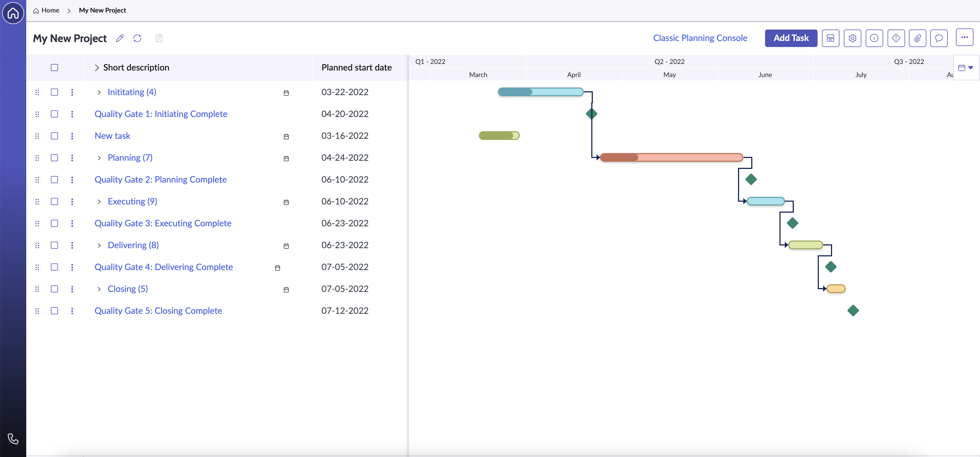
Task: Expand the Executing (9) task group
Action: click(x=99, y=201)
